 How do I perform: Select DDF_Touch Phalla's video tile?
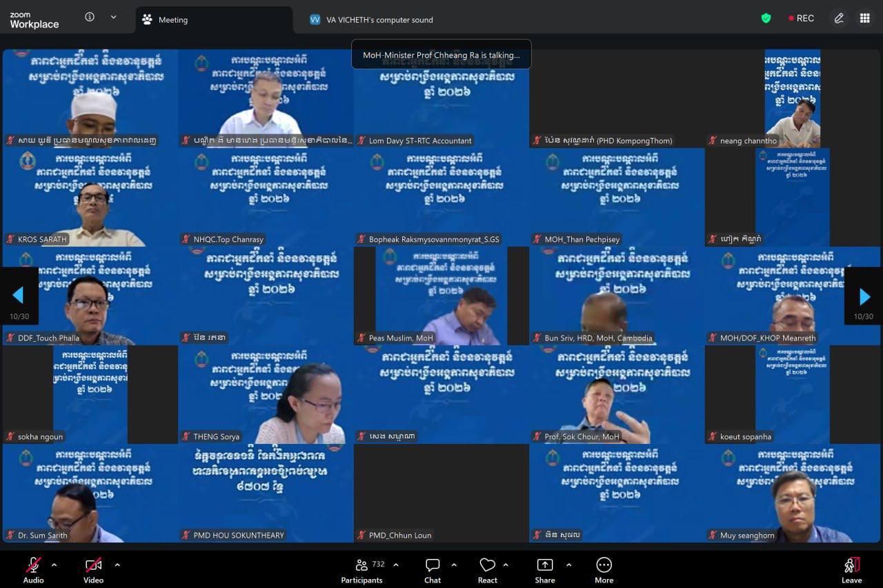pos(90,296)
